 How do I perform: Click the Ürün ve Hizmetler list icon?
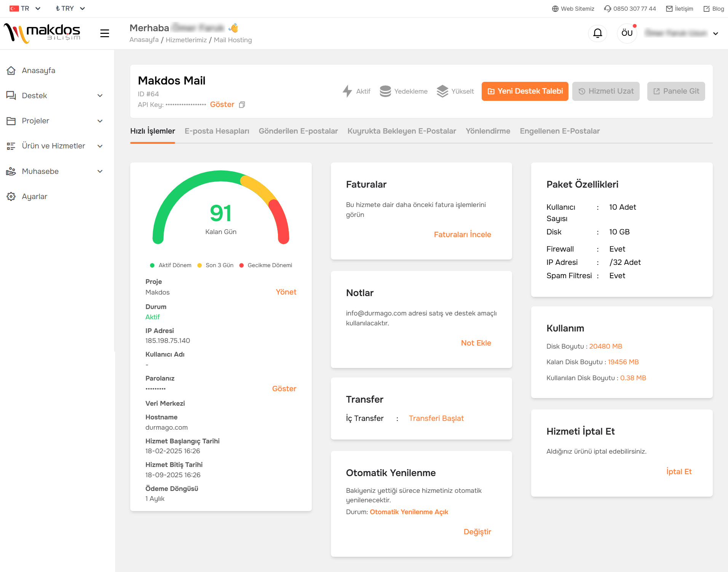(11, 146)
